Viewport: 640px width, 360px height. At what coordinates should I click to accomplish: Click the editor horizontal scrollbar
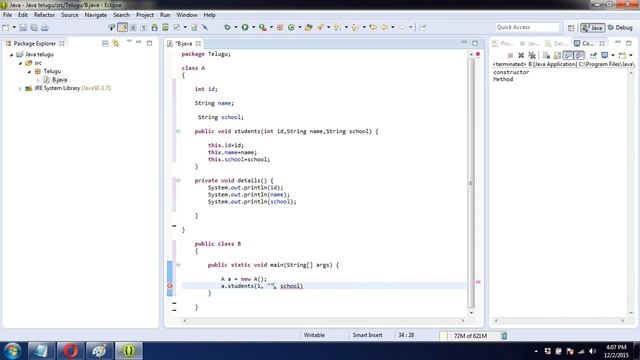point(323,321)
